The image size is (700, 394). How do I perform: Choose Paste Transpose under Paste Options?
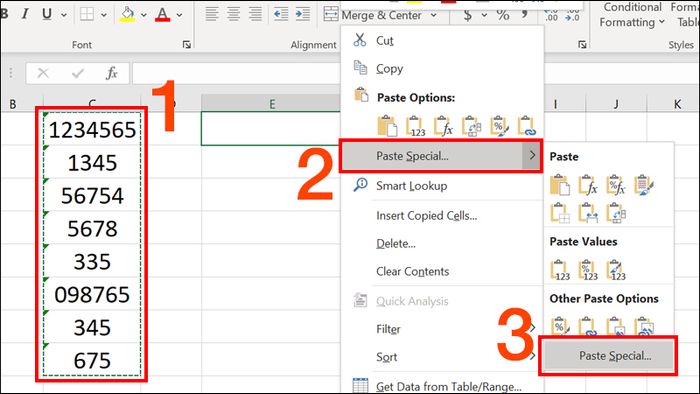pos(471,126)
